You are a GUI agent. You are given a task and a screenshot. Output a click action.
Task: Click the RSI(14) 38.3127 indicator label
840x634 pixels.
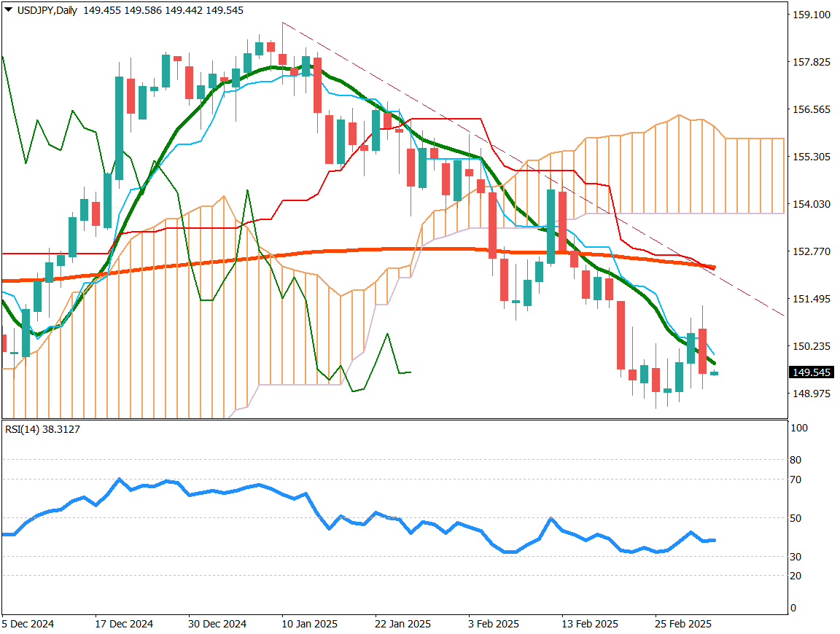point(42,429)
